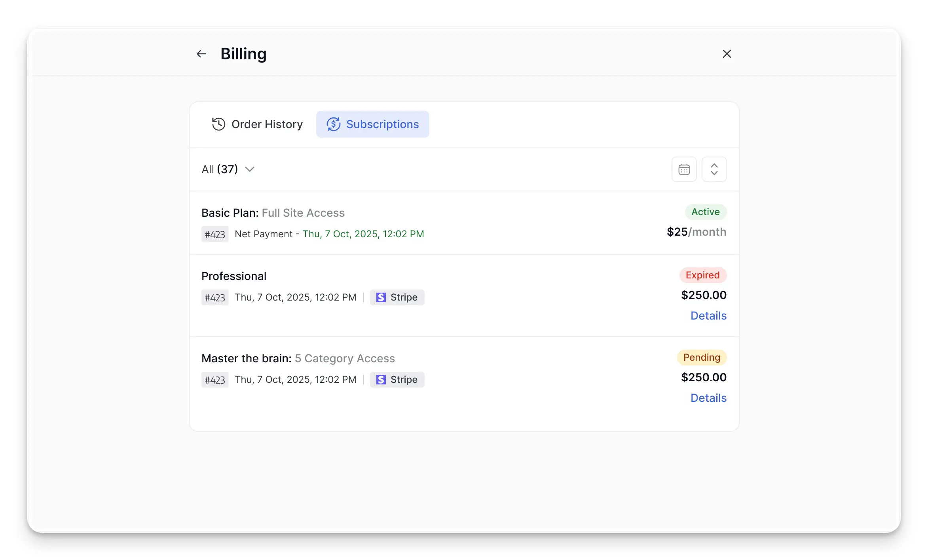
Task: Click the $250.00 amount in Professional row
Action: pyautogui.click(x=704, y=295)
